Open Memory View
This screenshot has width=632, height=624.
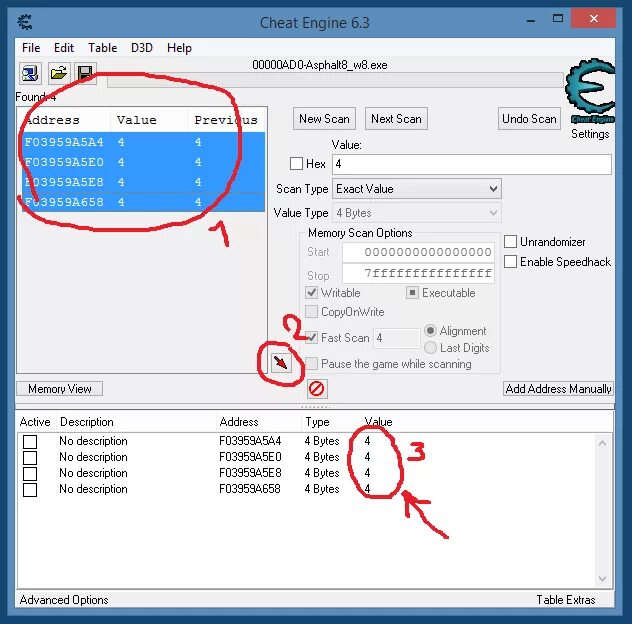click(x=60, y=389)
